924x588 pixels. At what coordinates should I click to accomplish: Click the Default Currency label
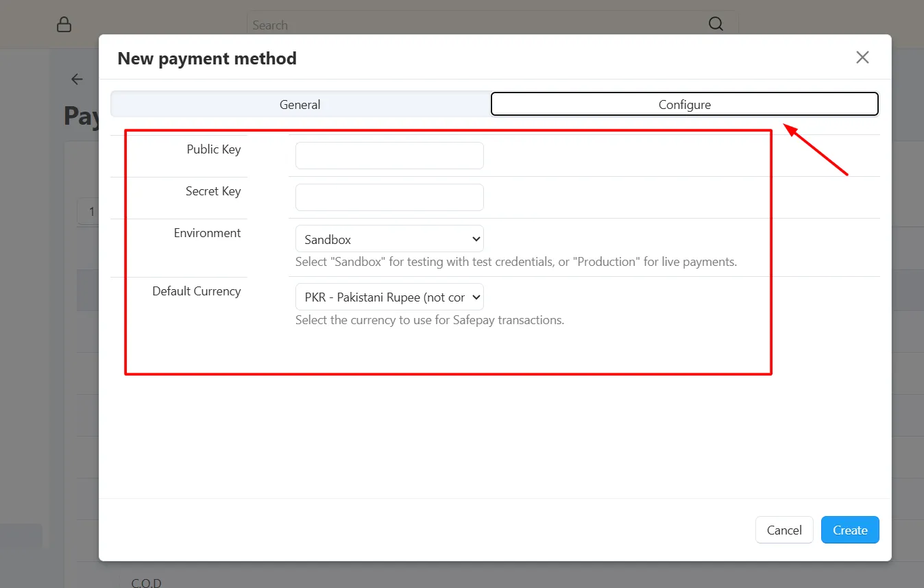click(x=197, y=291)
